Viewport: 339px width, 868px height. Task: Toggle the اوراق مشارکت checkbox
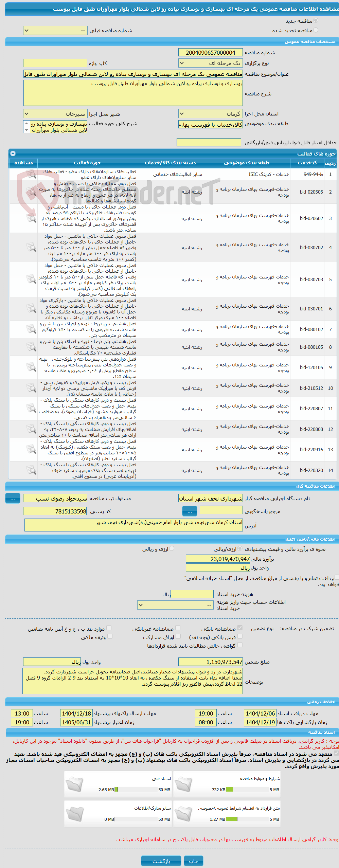(178, 636)
